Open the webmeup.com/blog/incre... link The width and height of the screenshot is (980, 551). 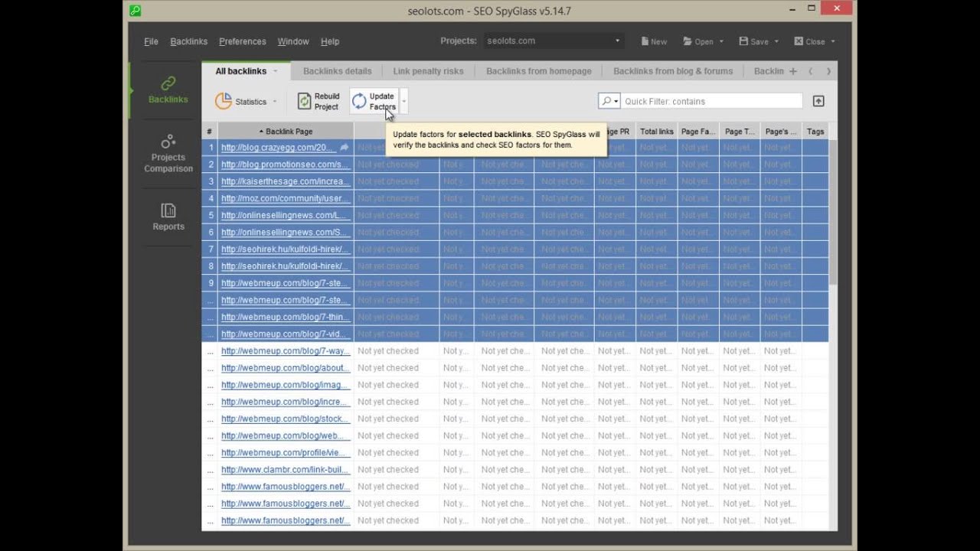[286, 402]
